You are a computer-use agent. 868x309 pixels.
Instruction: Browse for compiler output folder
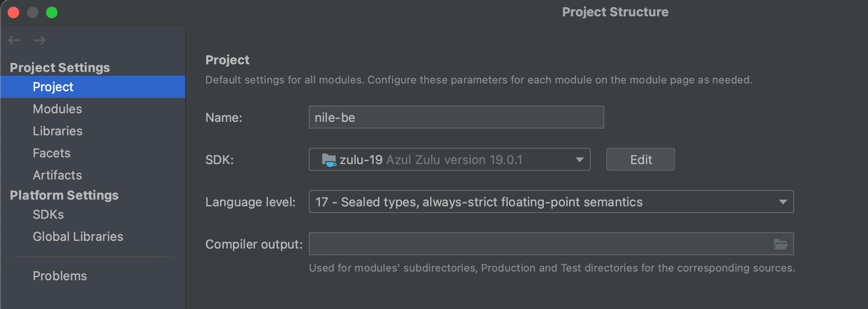[x=781, y=244]
